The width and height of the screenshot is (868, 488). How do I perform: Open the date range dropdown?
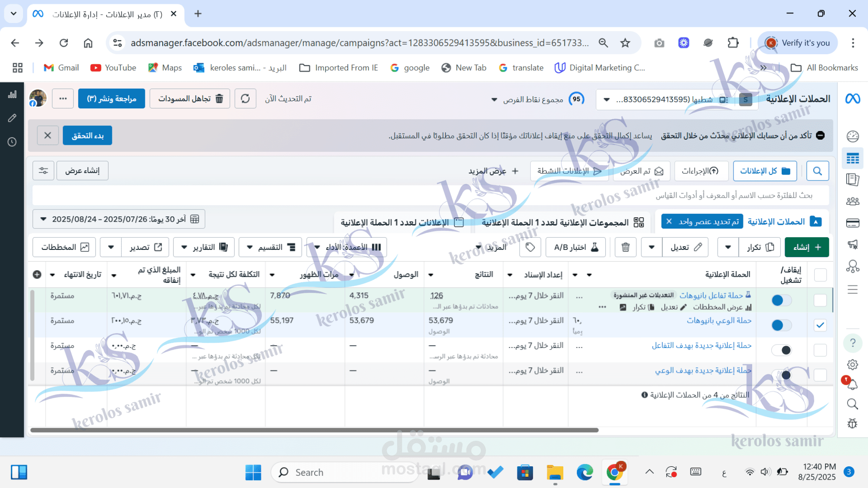pos(119,219)
